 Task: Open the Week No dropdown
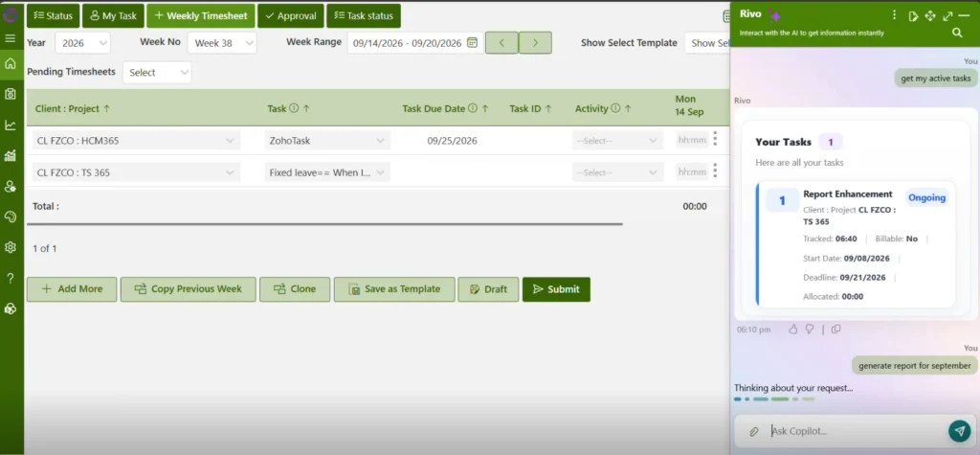click(x=222, y=43)
